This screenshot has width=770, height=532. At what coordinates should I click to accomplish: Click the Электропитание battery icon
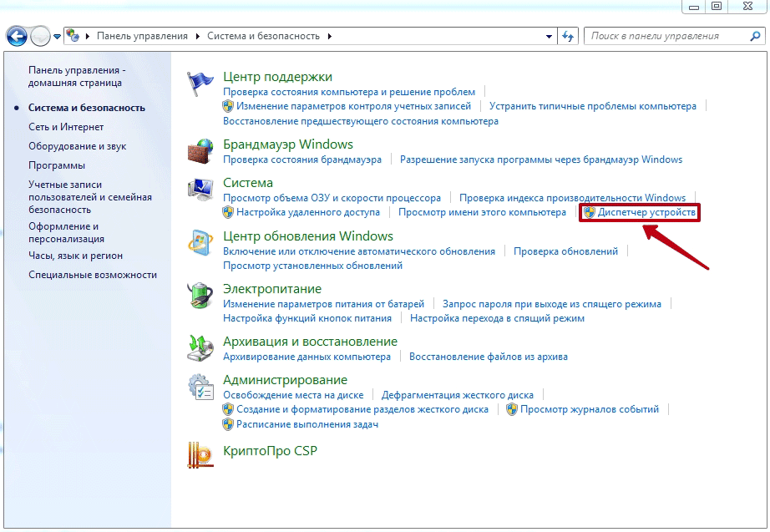point(200,297)
